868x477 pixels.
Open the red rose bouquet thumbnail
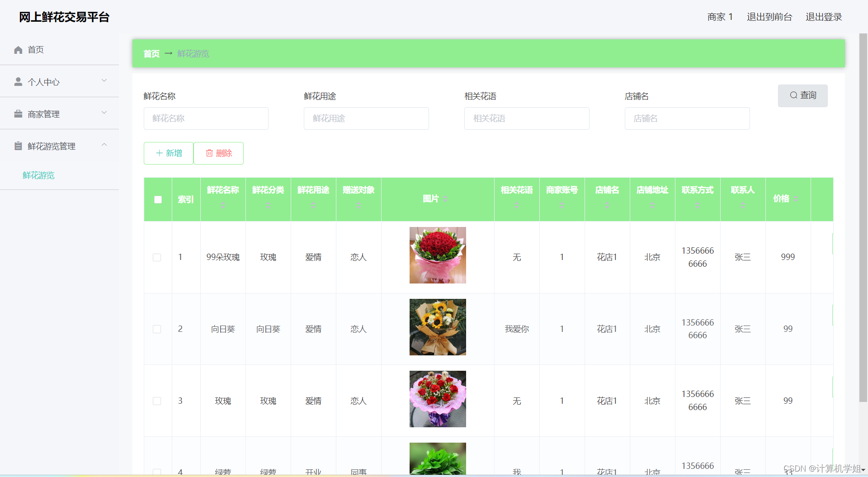(x=438, y=255)
